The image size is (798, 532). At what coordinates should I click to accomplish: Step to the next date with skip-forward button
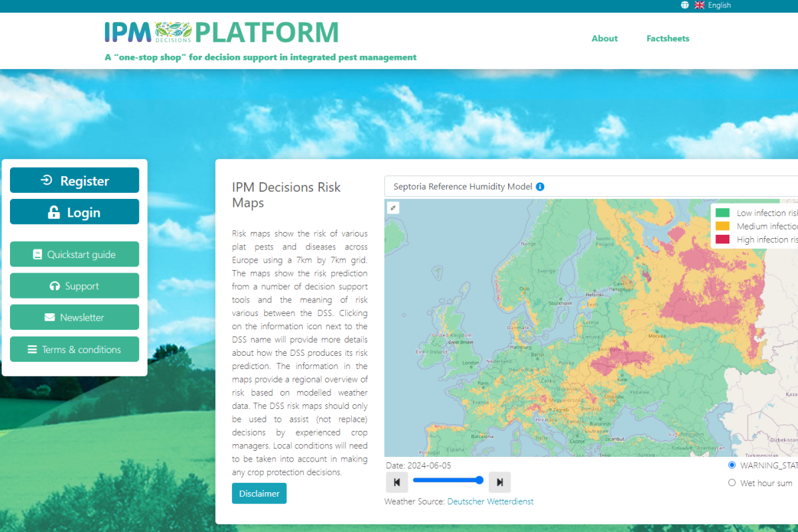pos(499,482)
